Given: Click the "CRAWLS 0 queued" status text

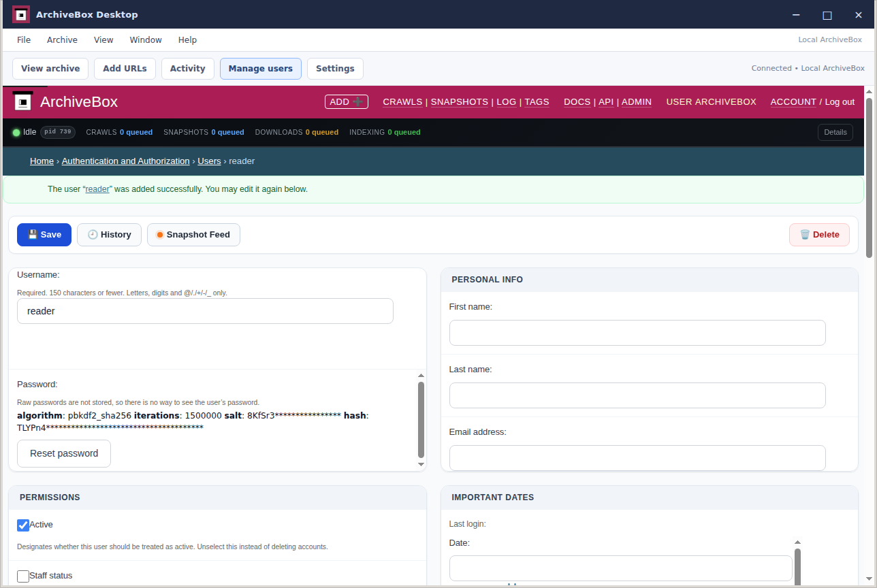Looking at the screenshot, I should tap(119, 132).
